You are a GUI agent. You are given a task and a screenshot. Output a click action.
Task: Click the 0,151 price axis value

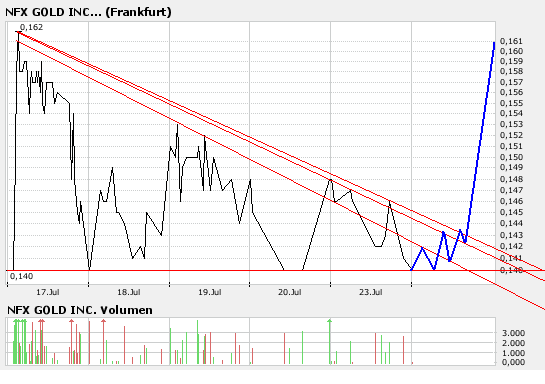coord(511,146)
